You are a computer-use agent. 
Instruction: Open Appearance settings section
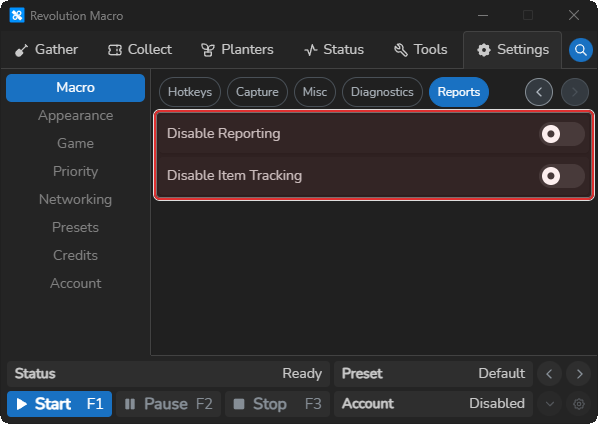pos(76,116)
